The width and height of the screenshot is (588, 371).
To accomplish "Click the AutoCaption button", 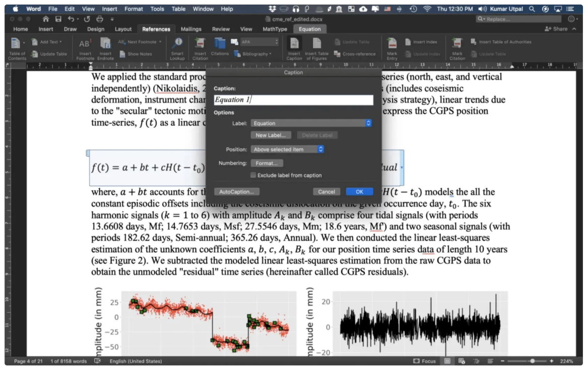I will (x=236, y=192).
